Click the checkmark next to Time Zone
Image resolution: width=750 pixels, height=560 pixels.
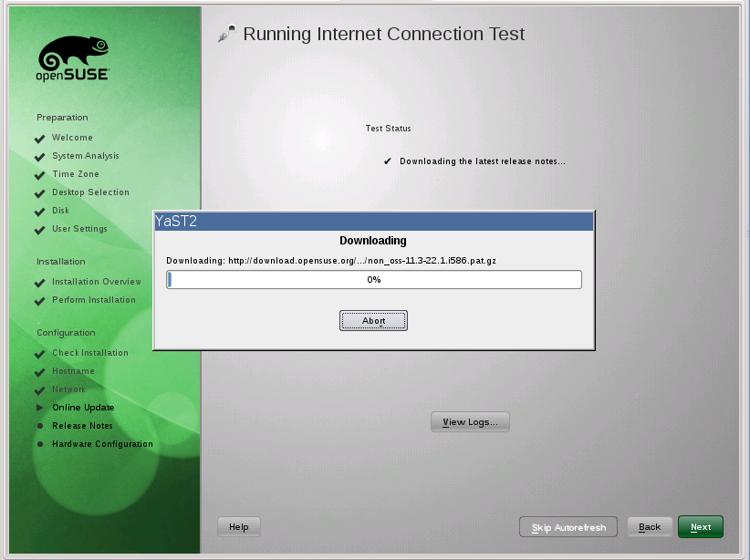click(40, 175)
